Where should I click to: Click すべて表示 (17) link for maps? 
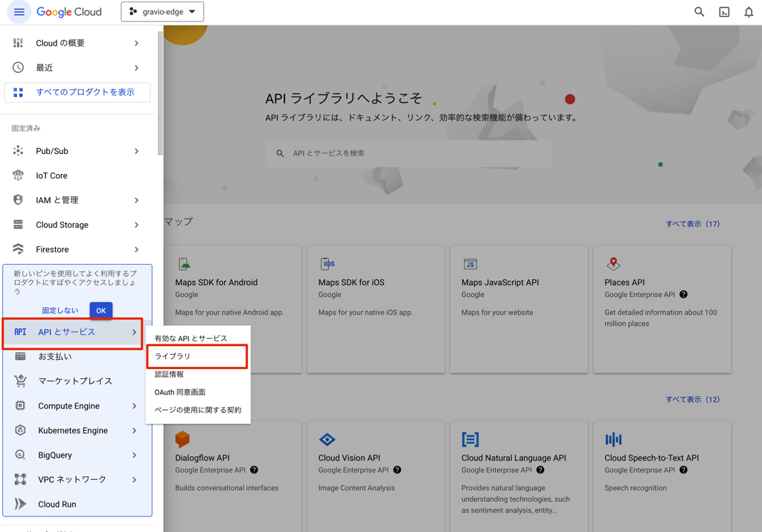click(x=693, y=224)
